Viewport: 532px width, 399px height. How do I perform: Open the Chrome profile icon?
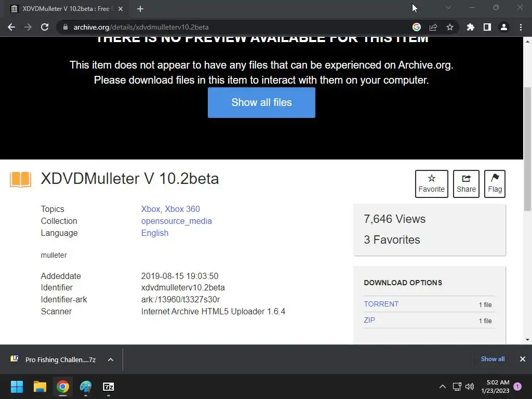[x=504, y=27]
